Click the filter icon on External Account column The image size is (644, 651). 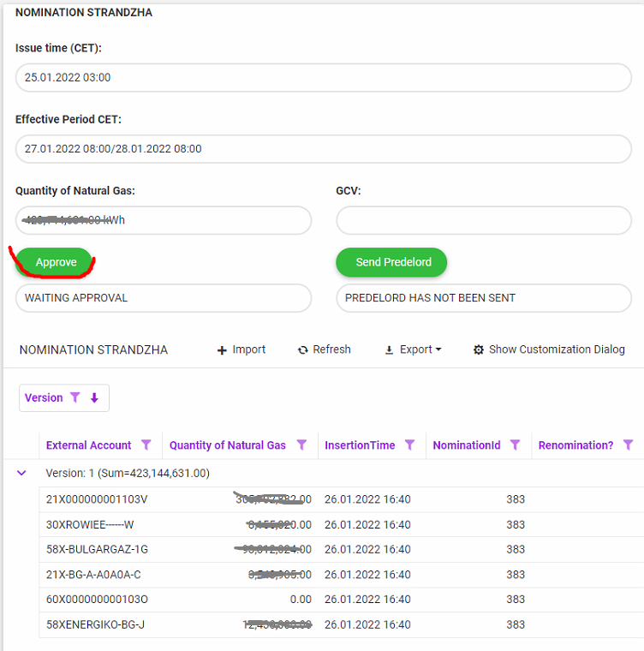pyautogui.click(x=146, y=445)
